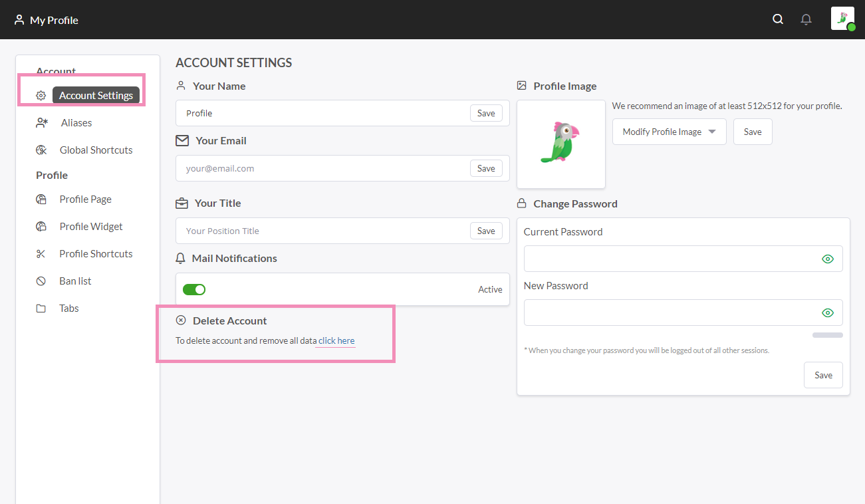Click the Profile Page icon
The width and height of the screenshot is (865, 504).
tap(41, 199)
